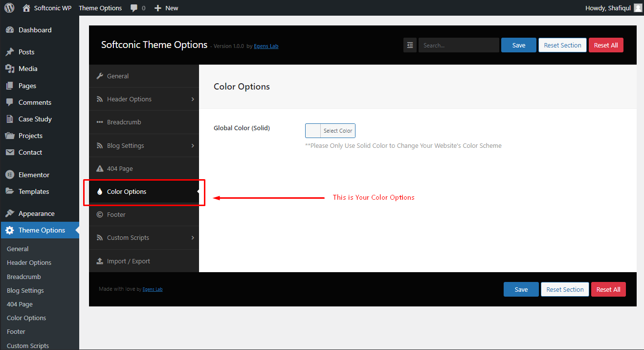The height and width of the screenshot is (350, 644).
Task: Expand the Custom Scripts section chevron
Action: (193, 237)
